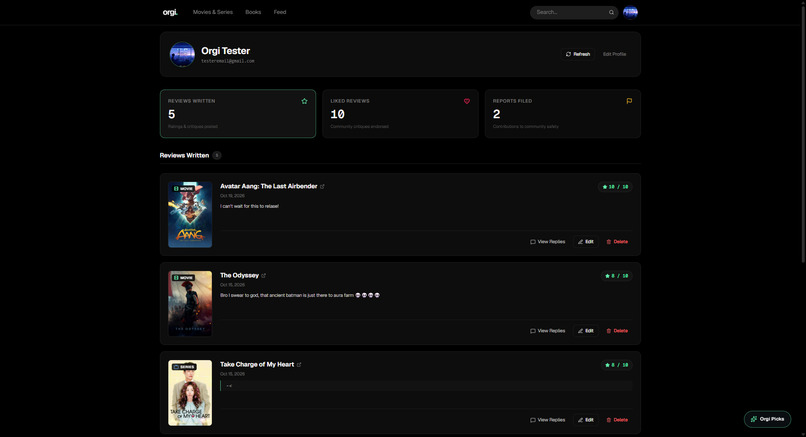Screen dimensions: 806x437
Task: Open the Avatar Aang: The Last Airbender title
Action: pyautogui.click(x=268, y=186)
